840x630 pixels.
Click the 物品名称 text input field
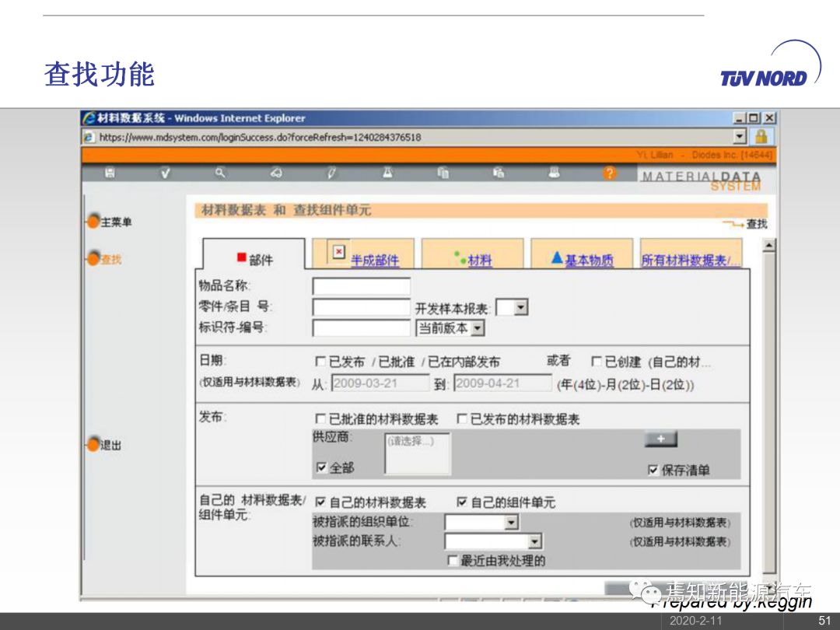tap(361, 286)
